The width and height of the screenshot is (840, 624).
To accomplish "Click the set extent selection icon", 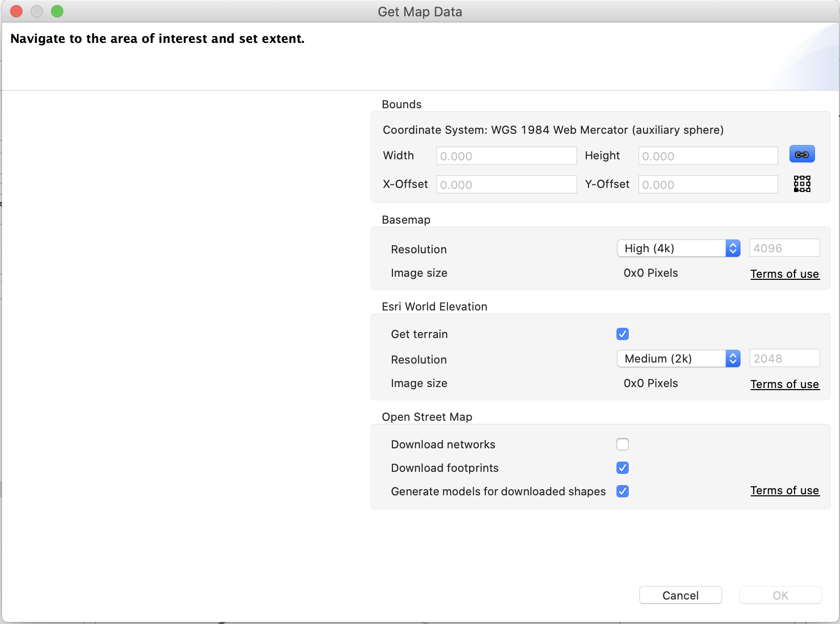I will pos(802,184).
